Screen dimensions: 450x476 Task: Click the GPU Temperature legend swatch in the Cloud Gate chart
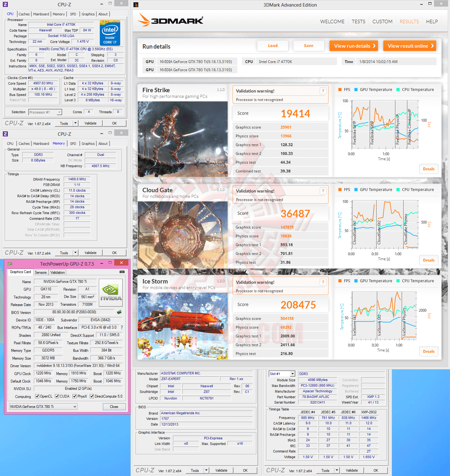pos(356,190)
